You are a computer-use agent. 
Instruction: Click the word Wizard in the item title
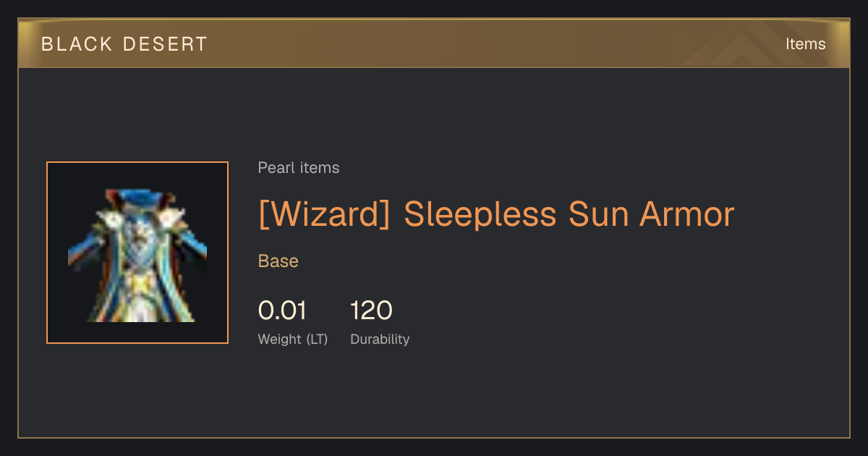point(325,214)
